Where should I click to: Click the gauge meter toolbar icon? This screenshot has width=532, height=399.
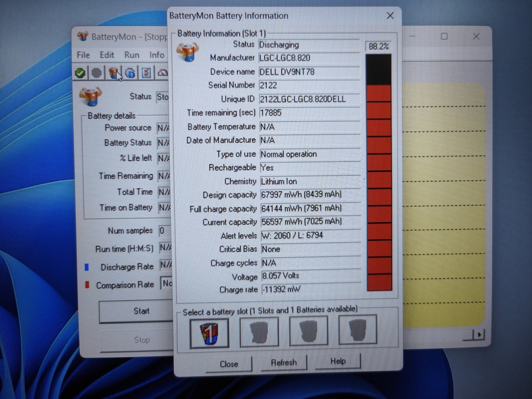163,73
